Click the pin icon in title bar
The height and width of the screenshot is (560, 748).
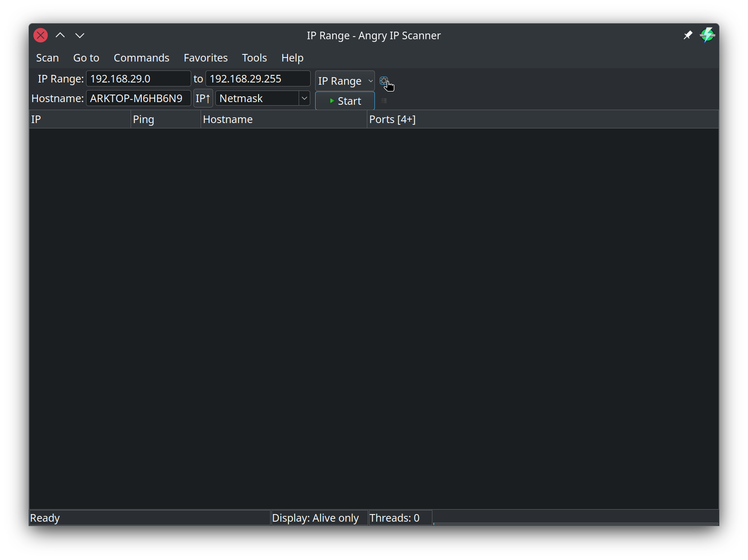(x=688, y=35)
